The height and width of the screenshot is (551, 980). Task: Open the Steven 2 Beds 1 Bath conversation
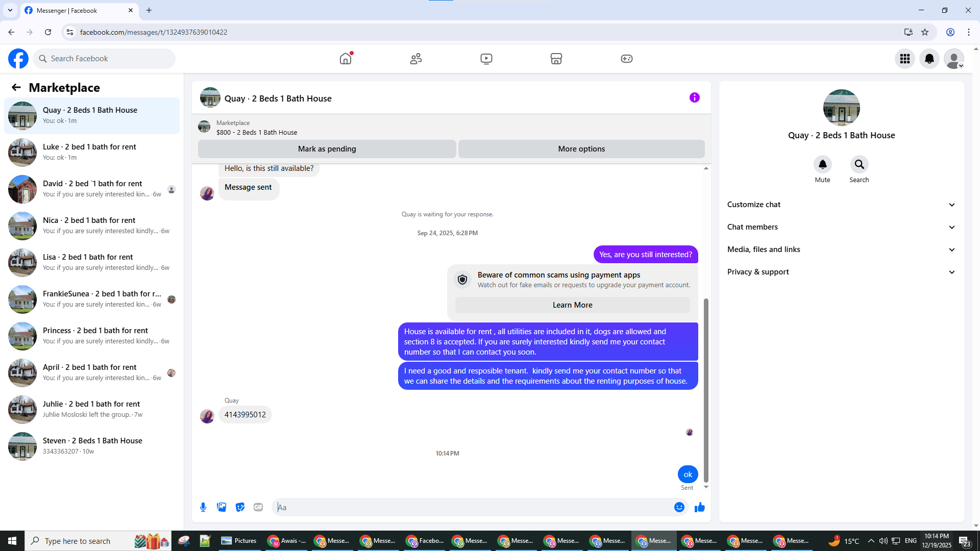pos(92,446)
